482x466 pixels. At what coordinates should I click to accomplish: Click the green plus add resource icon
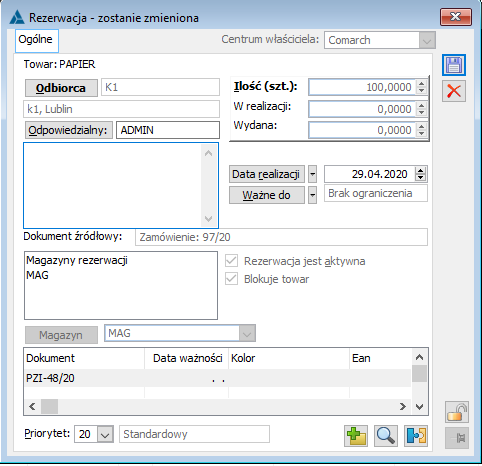click(x=356, y=436)
